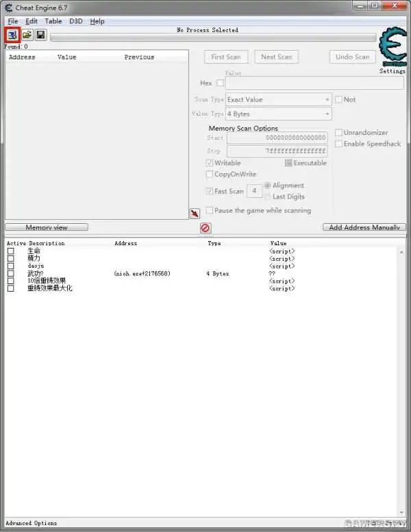This screenshot has height=532, width=411.
Task: Open the Table menu
Action: [53, 21]
